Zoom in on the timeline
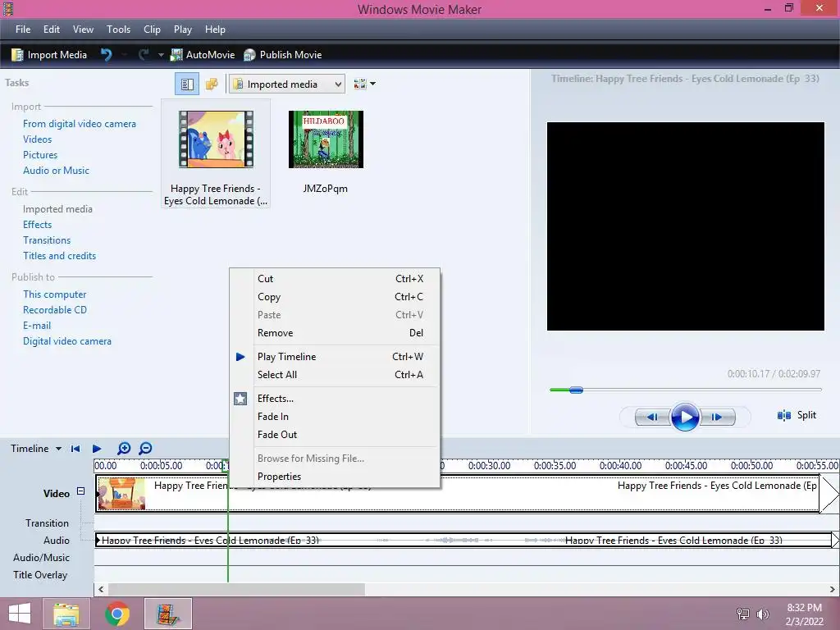Screen dimensions: 840x630 click(x=124, y=449)
